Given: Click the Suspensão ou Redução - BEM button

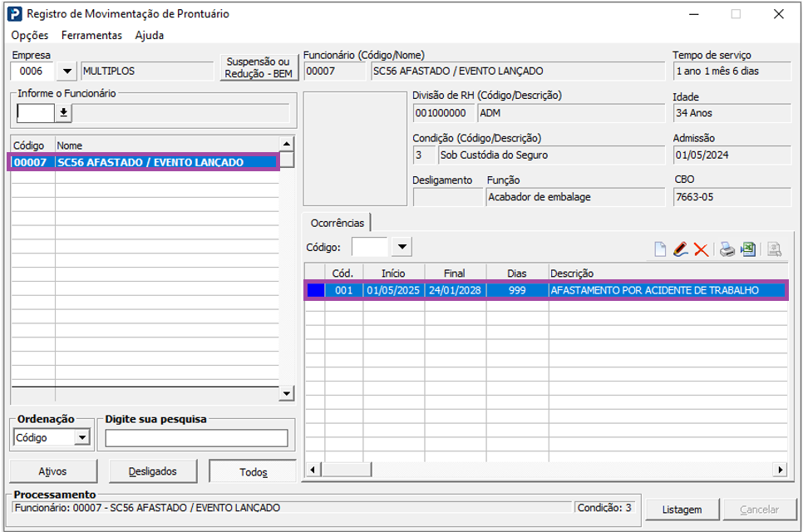Looking at the screenshot, I should coord(259,67).
